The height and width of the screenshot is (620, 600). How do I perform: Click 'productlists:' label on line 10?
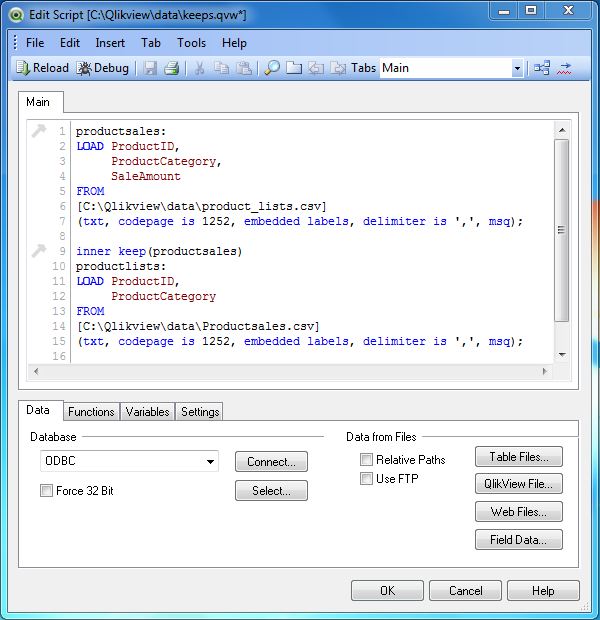point(121,267)
